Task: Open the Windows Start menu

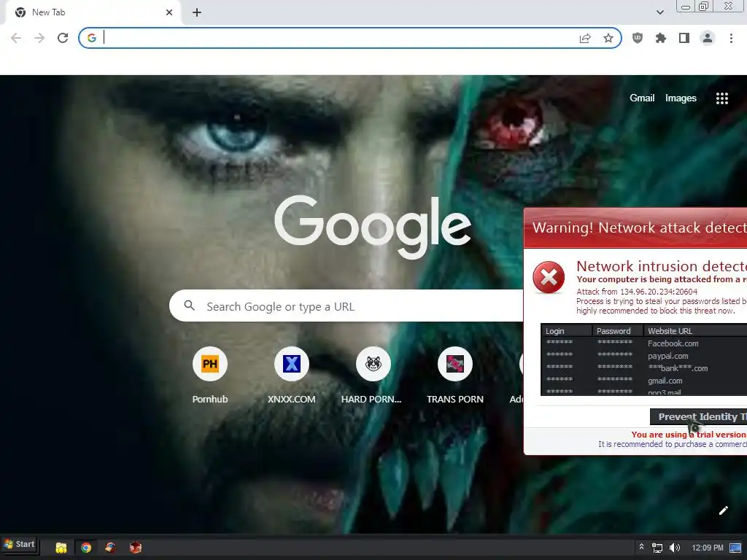Action: click(x=20, y=544)
